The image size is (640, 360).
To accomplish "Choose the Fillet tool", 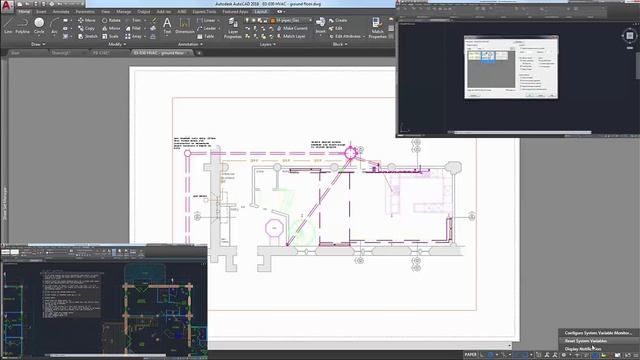I will 133,28.
